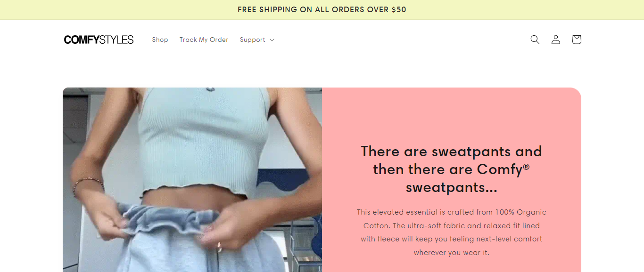The height and width of the screenshot is (272, 644).
Task: Select Track My Order in navigation
Action: pos(204,40)
